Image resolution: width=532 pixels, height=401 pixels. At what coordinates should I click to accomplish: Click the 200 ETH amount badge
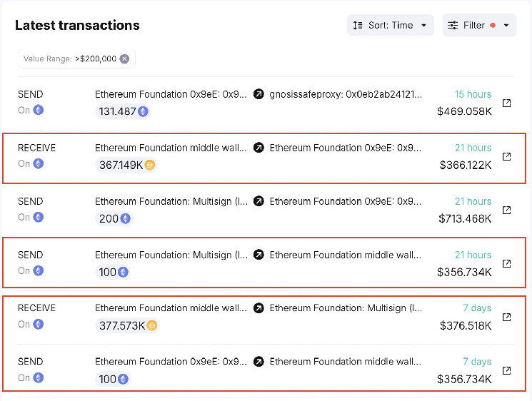pyautogui.click(x=114, y=218)
